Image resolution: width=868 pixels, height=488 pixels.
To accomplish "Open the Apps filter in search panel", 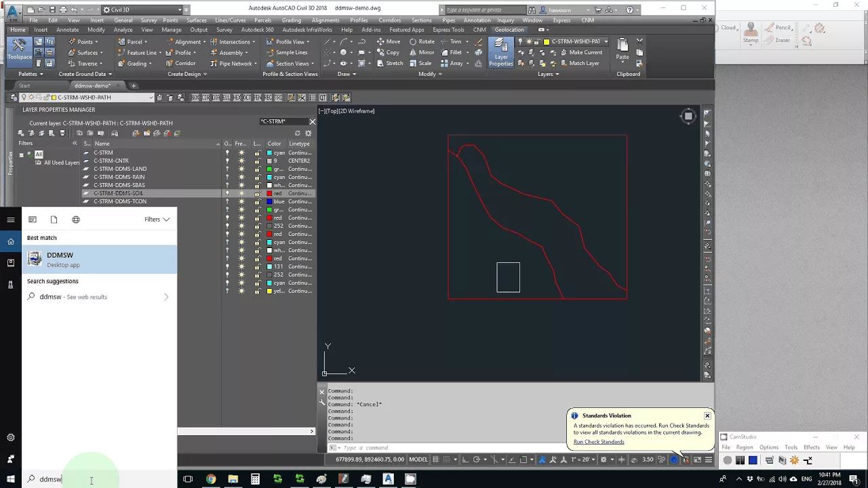I will 33,220.
